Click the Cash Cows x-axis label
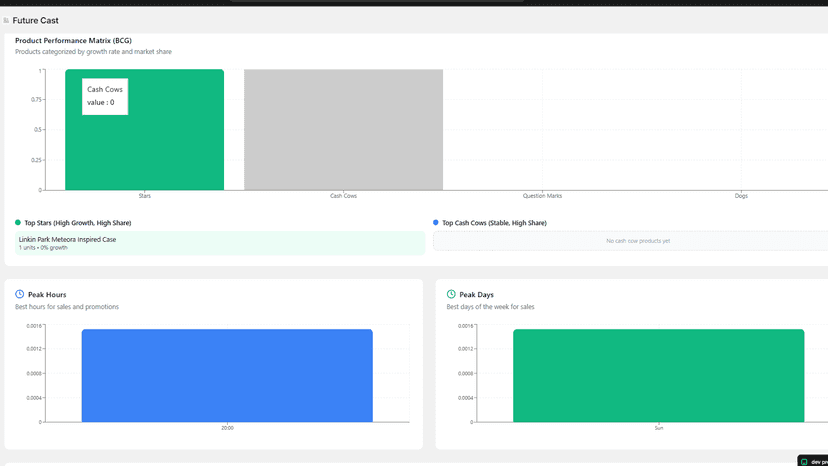Viewport: 828px width, 466px height. [x=343, y=196]
